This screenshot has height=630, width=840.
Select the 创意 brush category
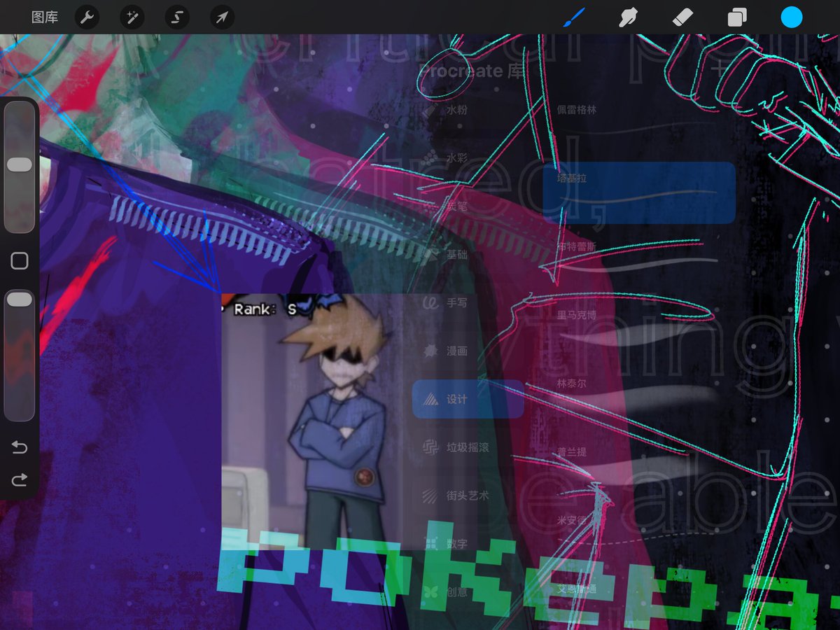[x=468, y=592]
